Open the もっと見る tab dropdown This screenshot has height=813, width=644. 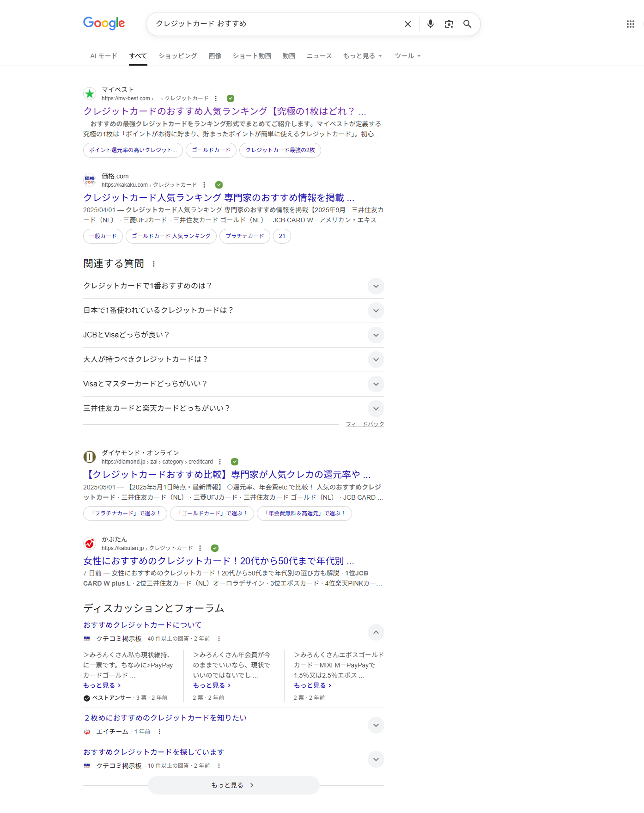pos(363,56)
